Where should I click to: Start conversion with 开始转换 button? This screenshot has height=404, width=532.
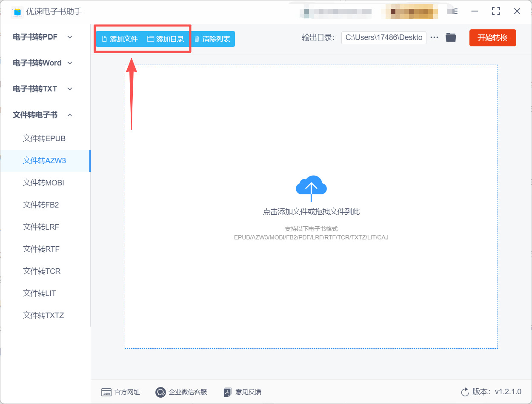492,38
